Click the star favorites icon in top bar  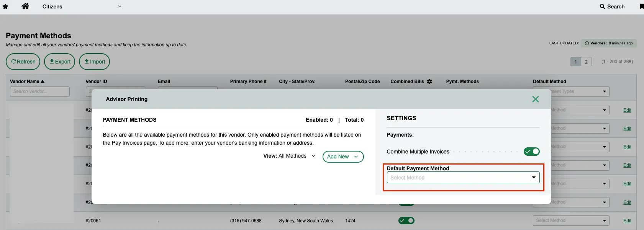(x=5, y=7)
